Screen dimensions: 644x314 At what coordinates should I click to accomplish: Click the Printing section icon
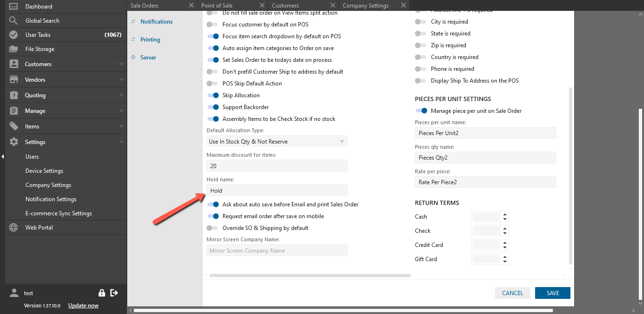click(133, 40)
